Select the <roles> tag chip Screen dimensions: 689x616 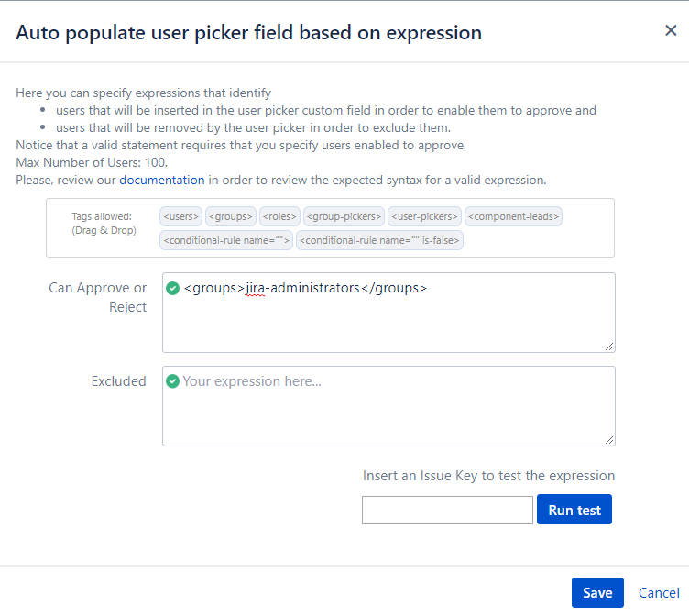(x=279, y=216)
